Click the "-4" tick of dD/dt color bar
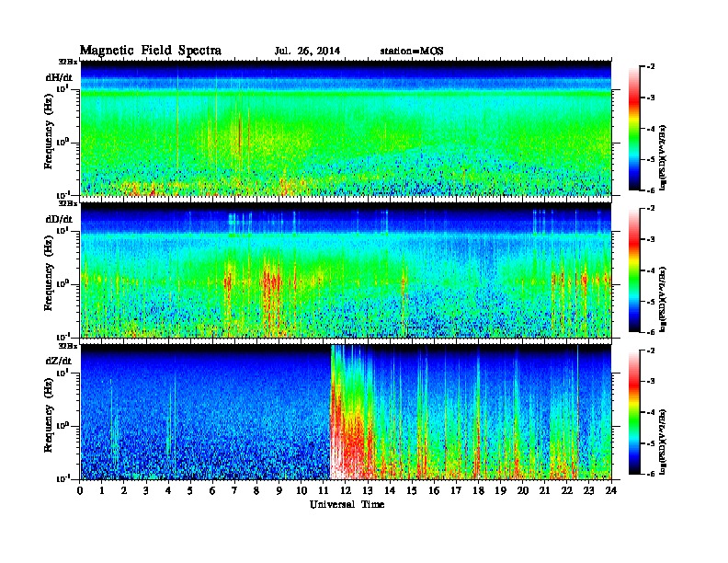 coord(651,270)
